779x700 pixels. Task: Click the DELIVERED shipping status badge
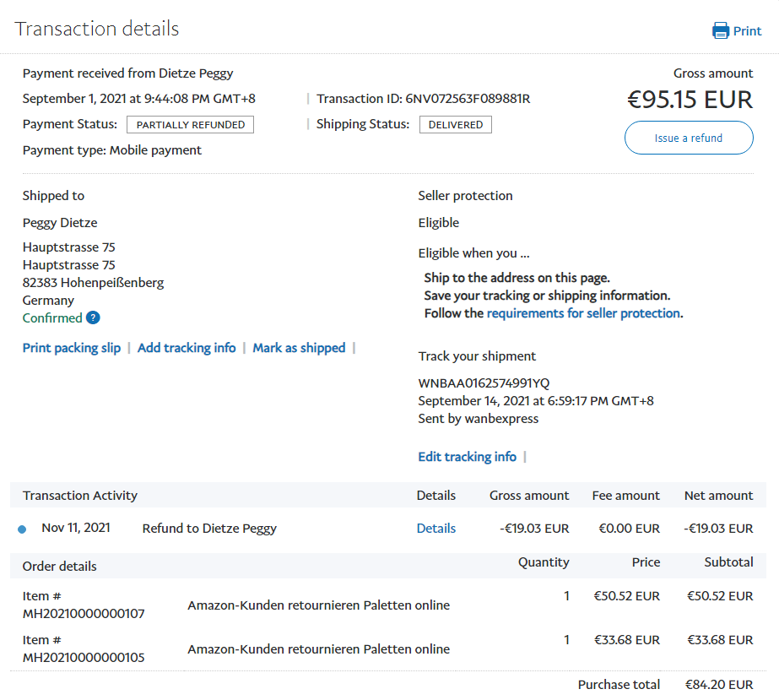tap(455, 125)
